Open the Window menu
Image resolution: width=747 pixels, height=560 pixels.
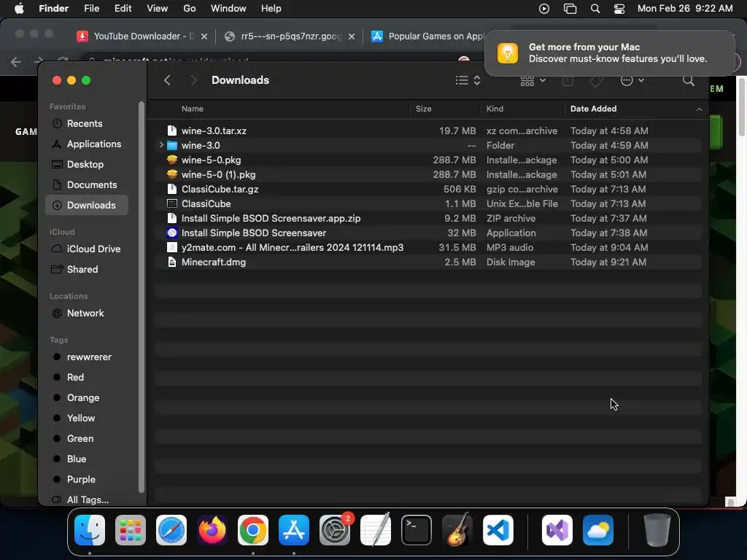228,9
